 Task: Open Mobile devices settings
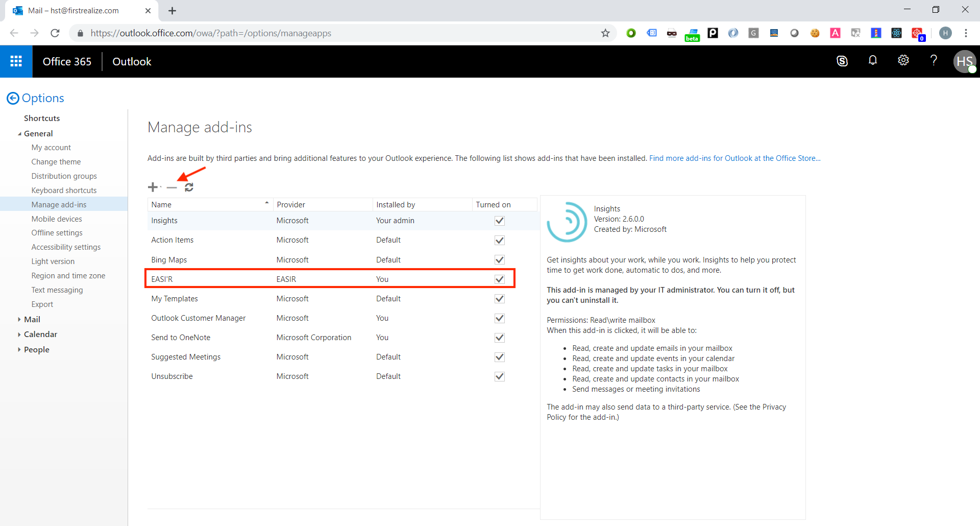pos(57,219)
